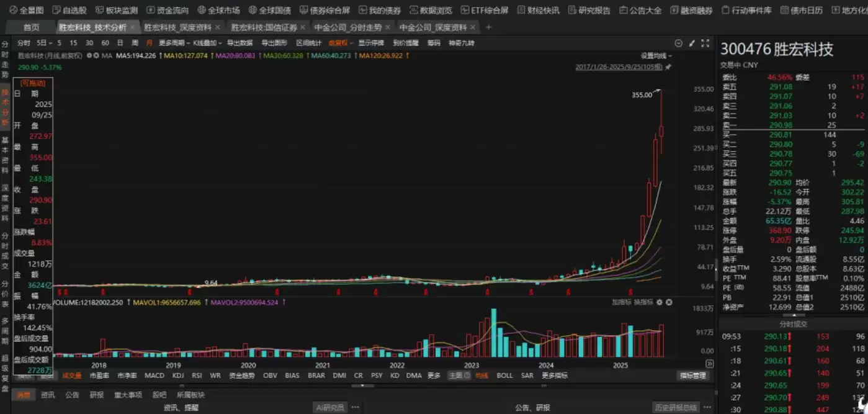
Task: Switch the lower panel to MACD indicator
Action: 153,375
